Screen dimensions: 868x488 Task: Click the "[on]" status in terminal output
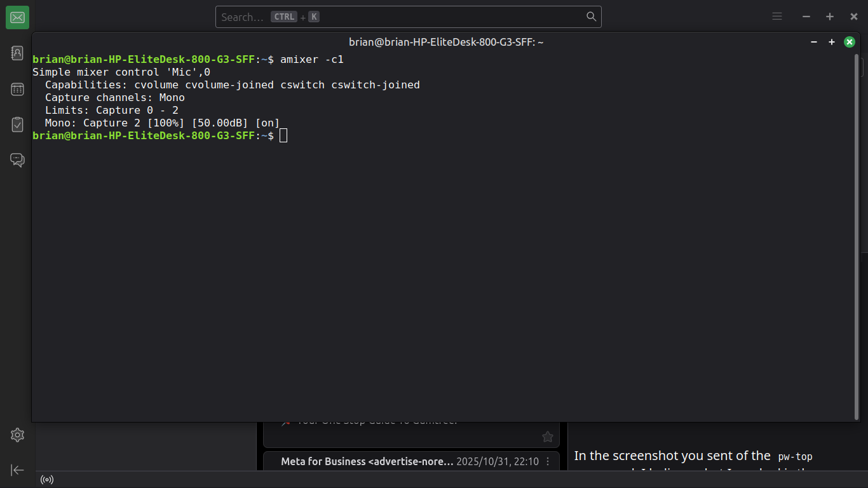coord(268,123)
